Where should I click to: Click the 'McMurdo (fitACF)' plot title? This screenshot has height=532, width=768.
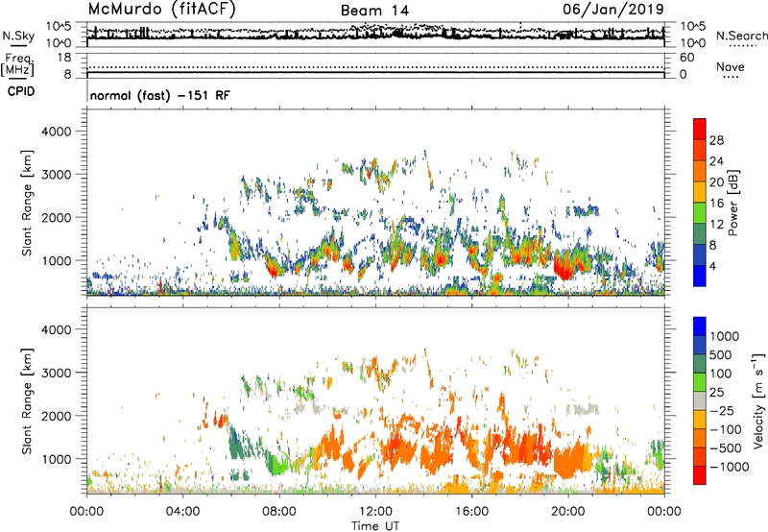(161, 10)
